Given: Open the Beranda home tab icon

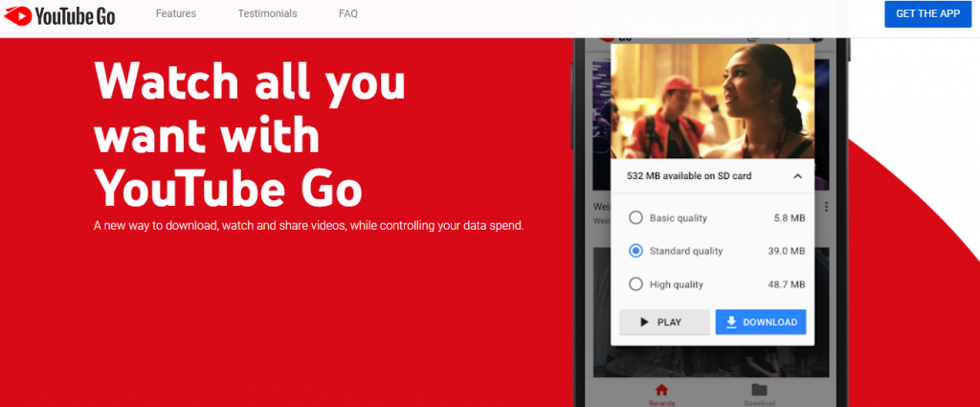Looking at the screenshot, I should [661, 391].
